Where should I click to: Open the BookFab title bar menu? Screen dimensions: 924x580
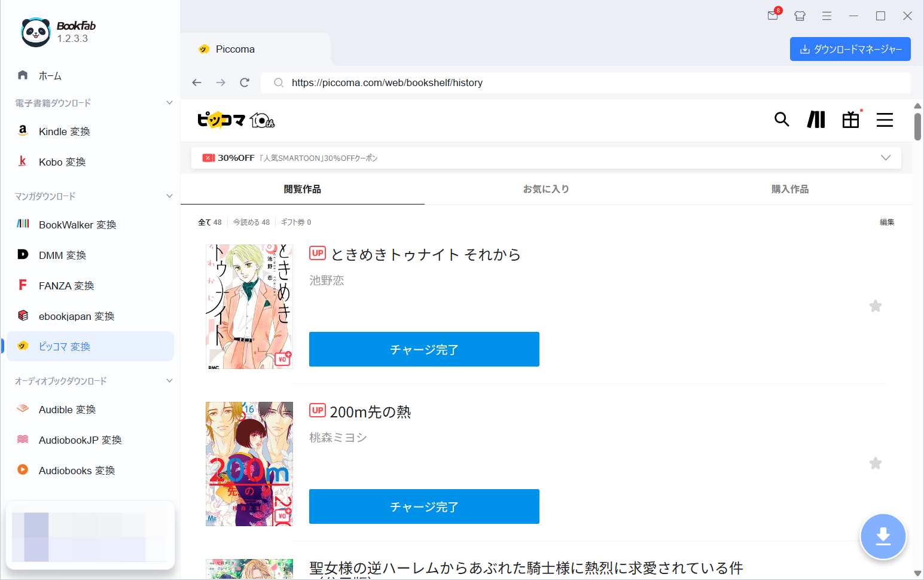[x=827, y=16]
